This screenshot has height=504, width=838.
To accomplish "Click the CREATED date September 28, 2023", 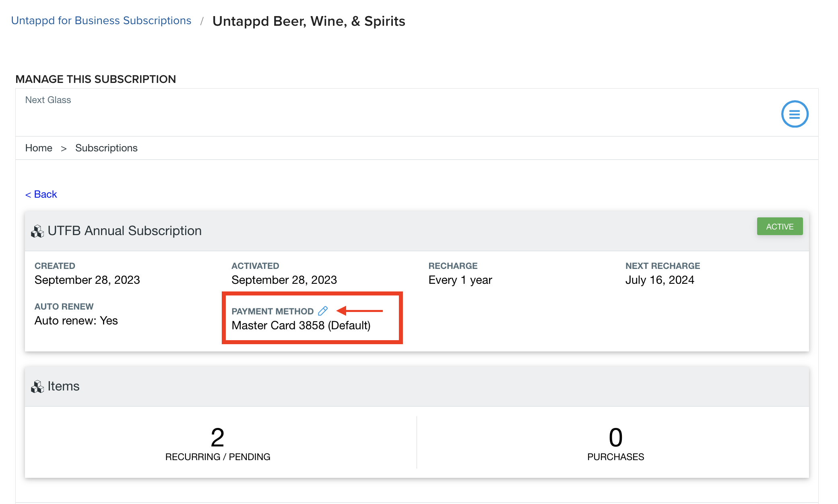I will click(x=87, y=280).
